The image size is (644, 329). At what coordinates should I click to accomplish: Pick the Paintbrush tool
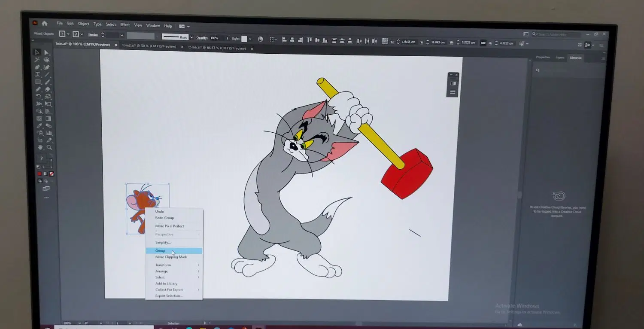(47, 82)
